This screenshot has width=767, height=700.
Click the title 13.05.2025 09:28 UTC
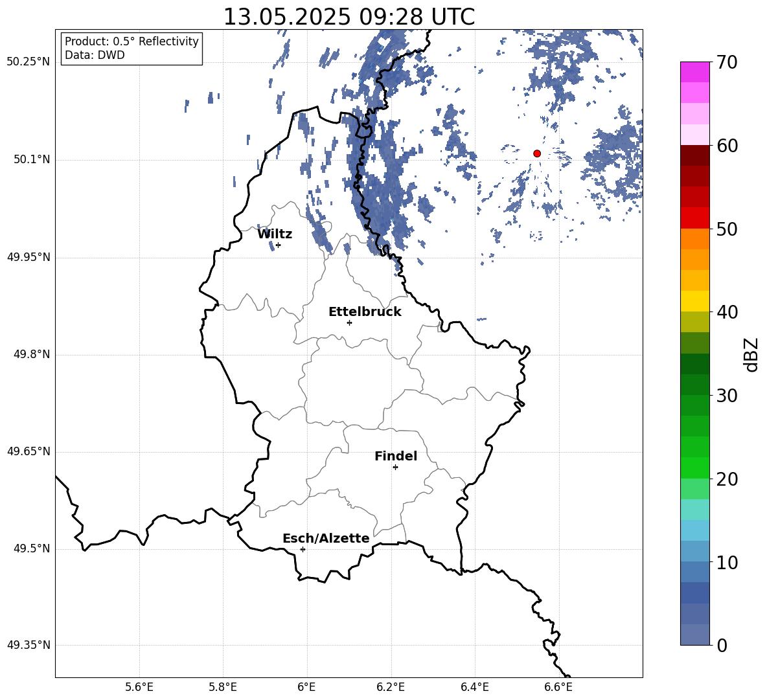(349, 17)
